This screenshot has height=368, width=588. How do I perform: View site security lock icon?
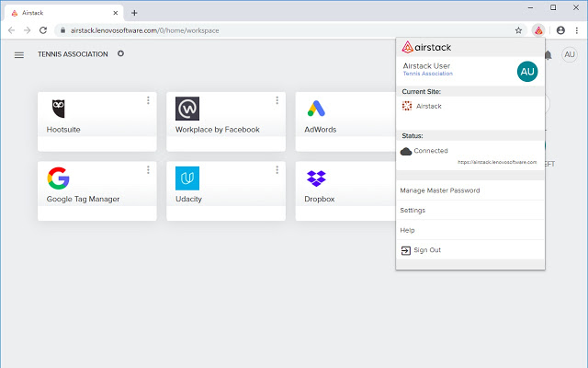[x=63, y=30]
